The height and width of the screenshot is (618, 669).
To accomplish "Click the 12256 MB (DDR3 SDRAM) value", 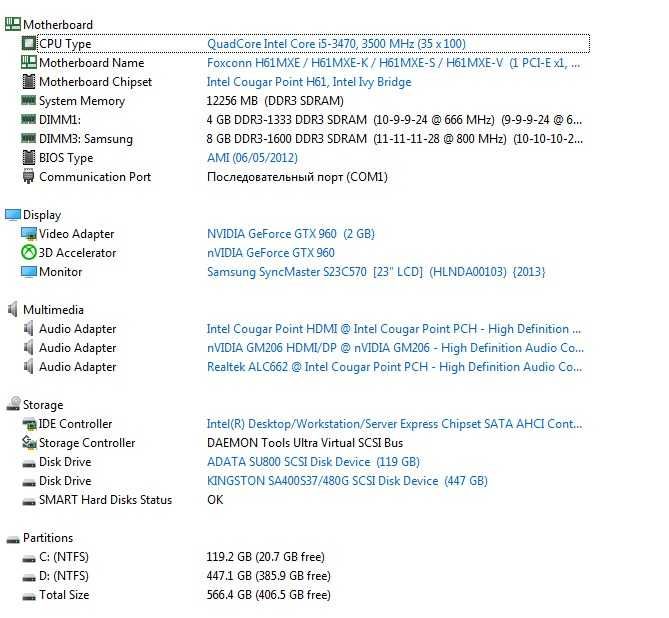I will 275,101.
